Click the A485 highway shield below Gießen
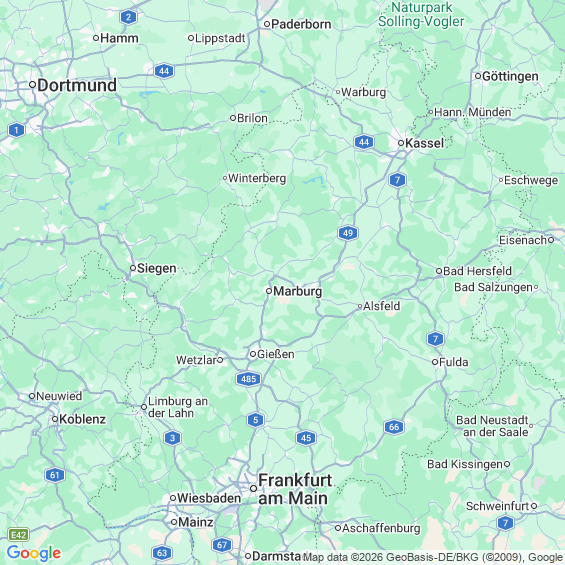This screenshot has width=565, height=565. tap(248, 379)
